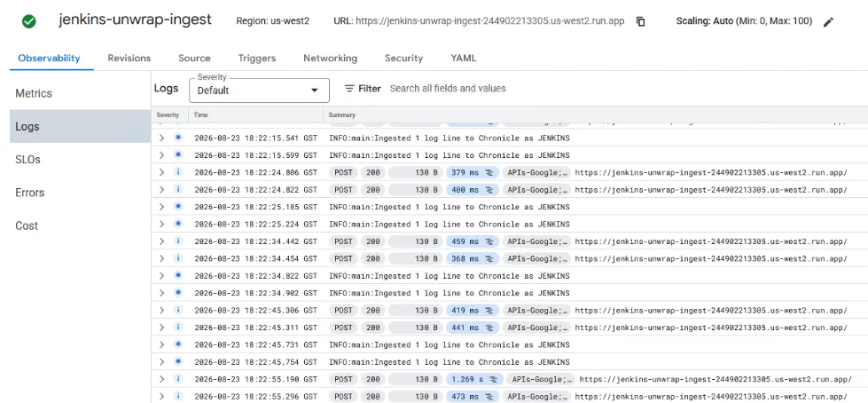Viewport: 868px width, 403px height.
Task: Click the Filter icon in the logs toolbar
Action: click(x=349, y=89)
